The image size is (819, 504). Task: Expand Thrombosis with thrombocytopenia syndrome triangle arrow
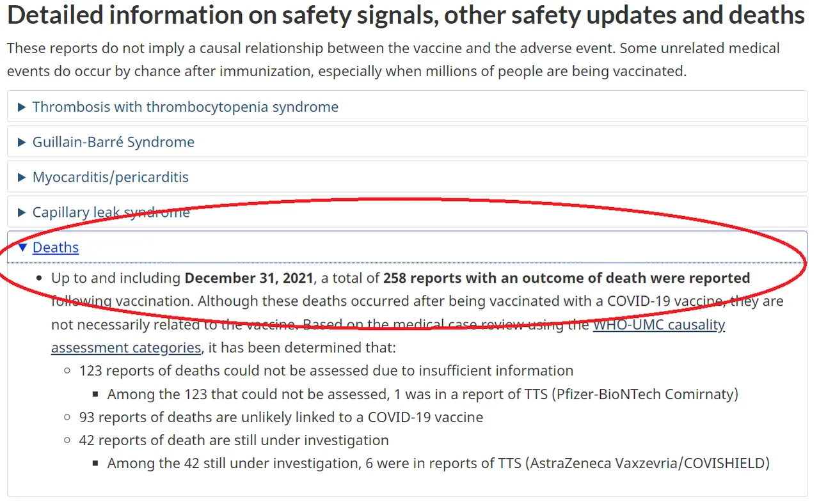click(x=22, y=107)
